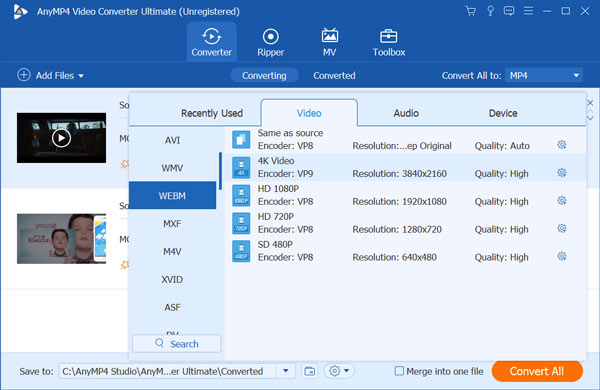Screen dimensions: 600x390
Task: Open settings gear for HD 1080P
Action: 562,201
